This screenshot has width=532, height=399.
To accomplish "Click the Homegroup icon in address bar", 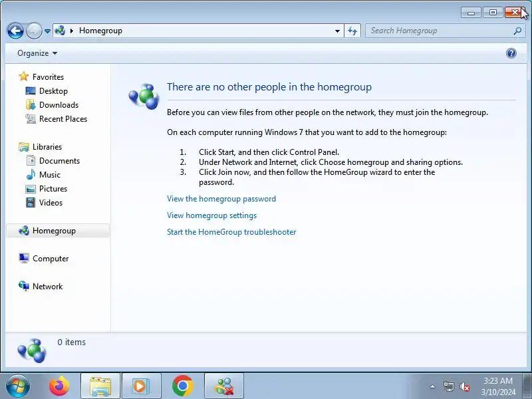I will (x=60, y=31).
